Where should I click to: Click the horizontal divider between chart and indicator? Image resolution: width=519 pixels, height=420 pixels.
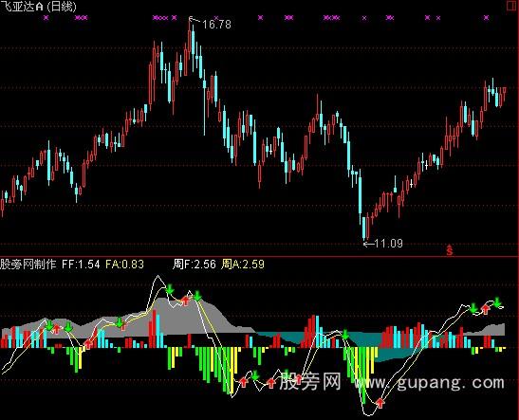point(260,257)
